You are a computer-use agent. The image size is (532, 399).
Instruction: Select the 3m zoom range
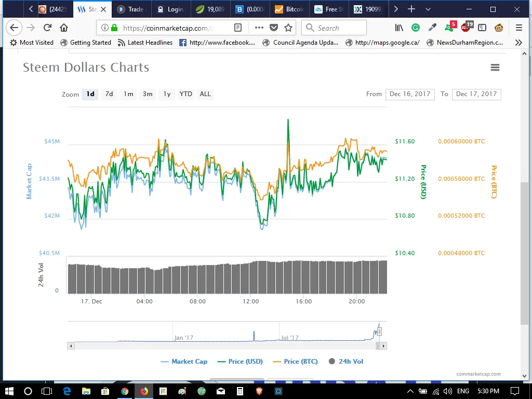click(x=147, y=94)
